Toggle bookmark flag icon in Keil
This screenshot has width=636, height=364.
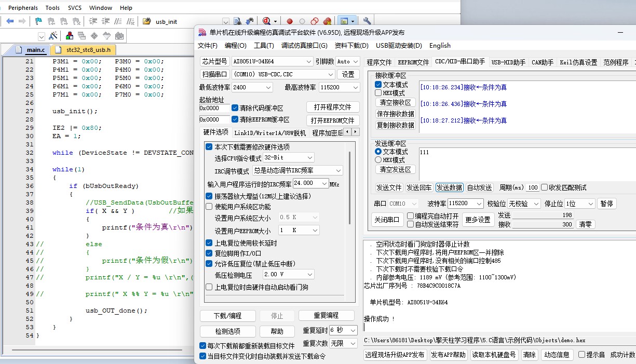coord(38,21)
